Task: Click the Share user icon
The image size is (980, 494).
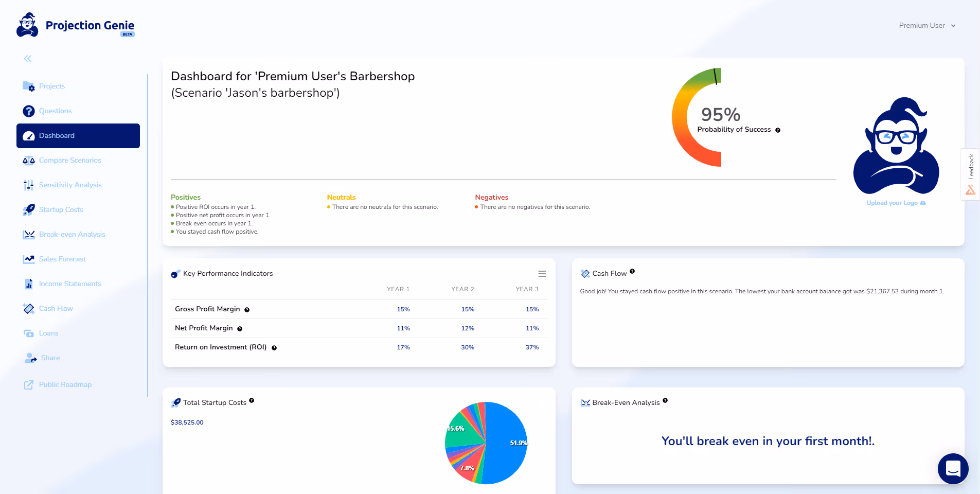Action: [30, 358]
